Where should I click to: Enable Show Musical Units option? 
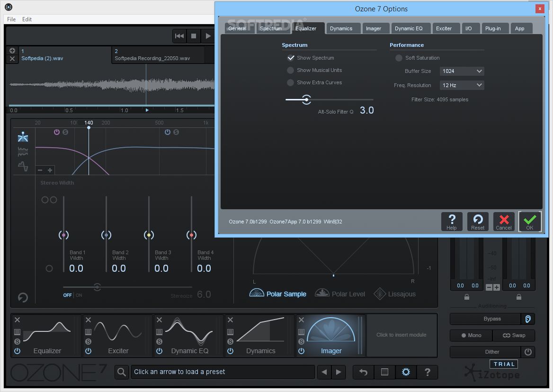pos(290,70)
